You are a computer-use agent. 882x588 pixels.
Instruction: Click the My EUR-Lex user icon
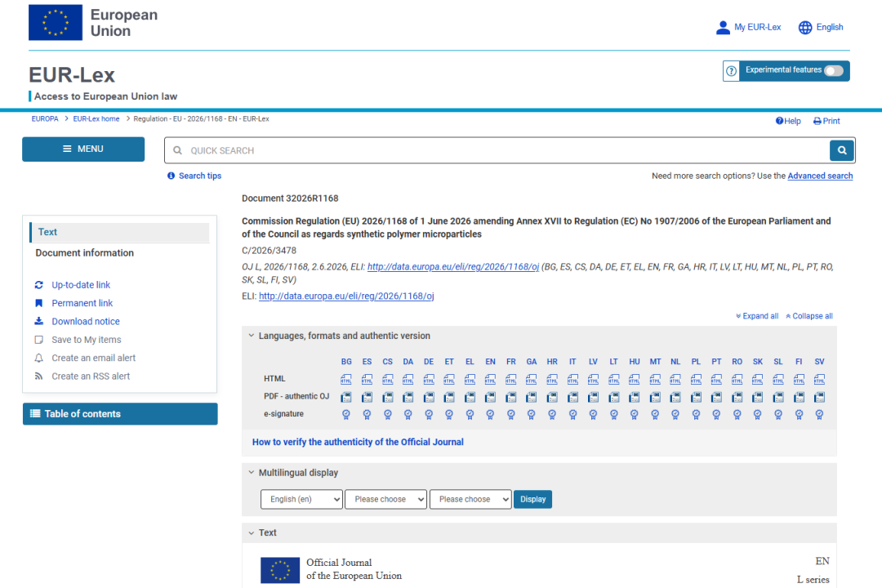(x=723, y=27)
